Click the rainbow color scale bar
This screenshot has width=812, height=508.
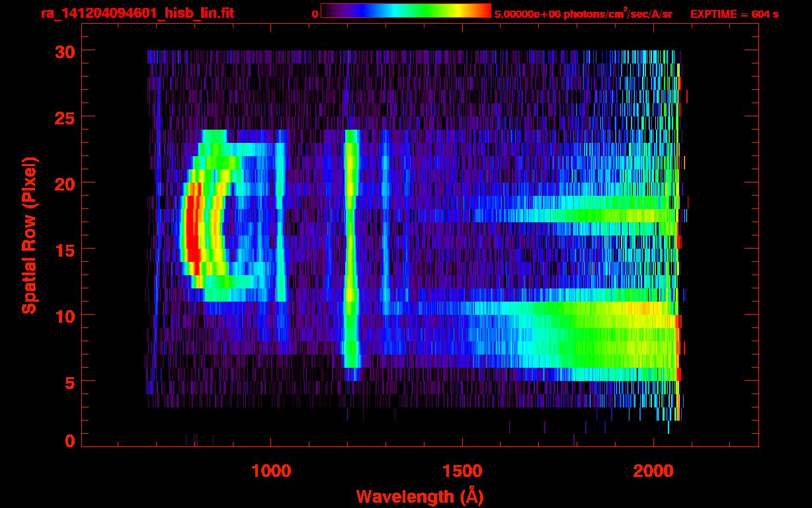click(406, 11)
